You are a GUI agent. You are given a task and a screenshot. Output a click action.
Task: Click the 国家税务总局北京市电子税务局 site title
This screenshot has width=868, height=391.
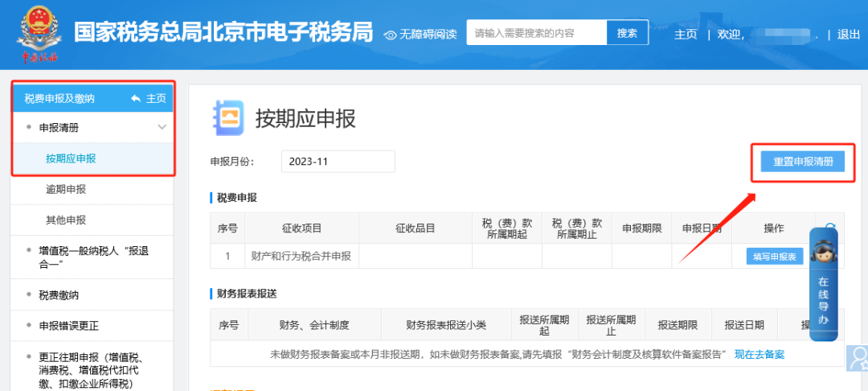tap(223, 33)
